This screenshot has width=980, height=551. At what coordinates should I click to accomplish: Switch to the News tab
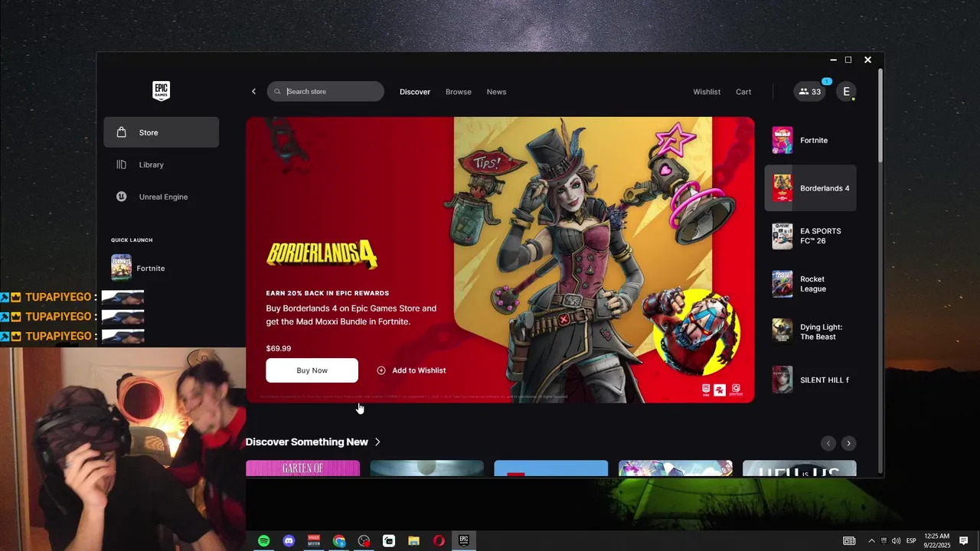496,92
